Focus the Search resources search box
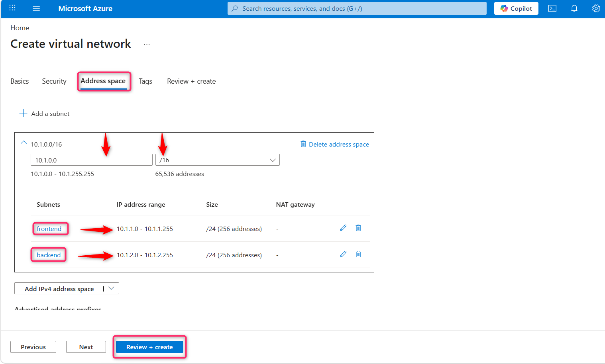The height and width of the screenshot is (364, 605). pos(357,8)
